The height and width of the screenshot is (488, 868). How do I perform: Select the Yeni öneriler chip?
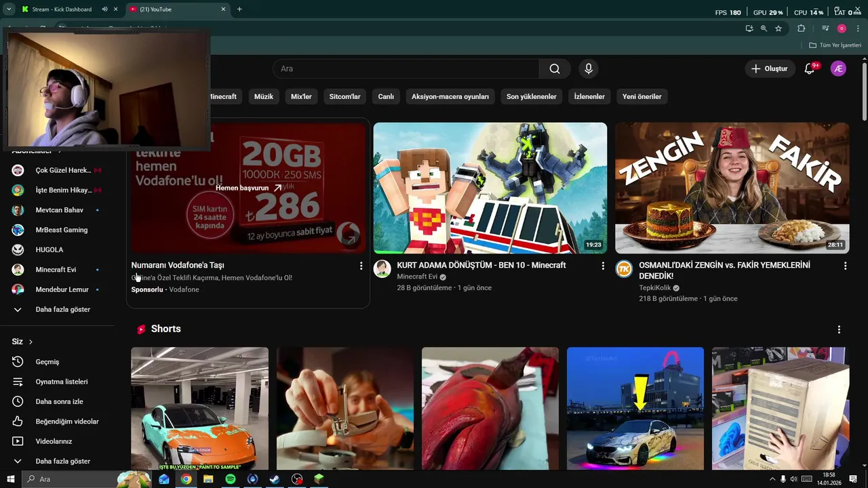pyautogui.click(x=642, y=96)
